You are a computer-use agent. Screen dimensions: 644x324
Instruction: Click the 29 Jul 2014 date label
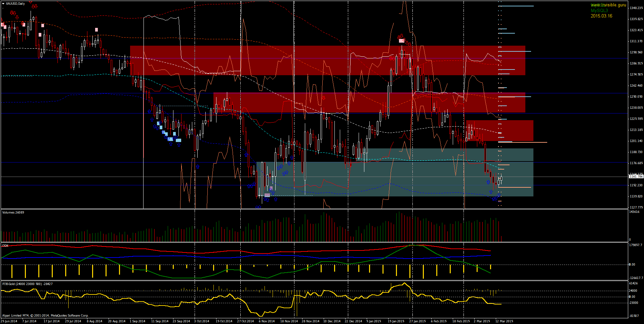click(x=73, y=321)
